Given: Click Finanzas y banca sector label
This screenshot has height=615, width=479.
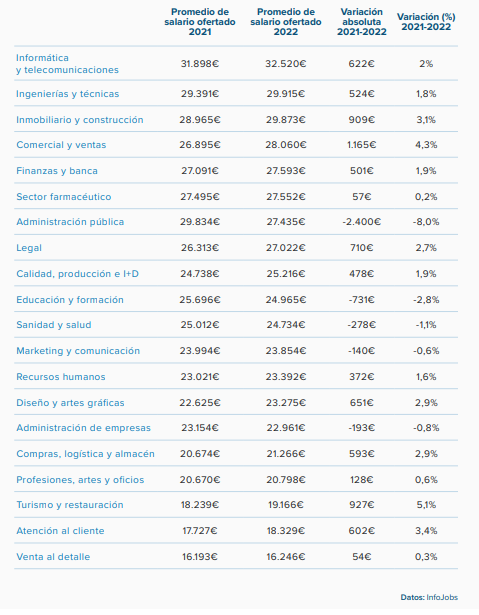Looking at the screenshot, I should (x=57, y=171).
